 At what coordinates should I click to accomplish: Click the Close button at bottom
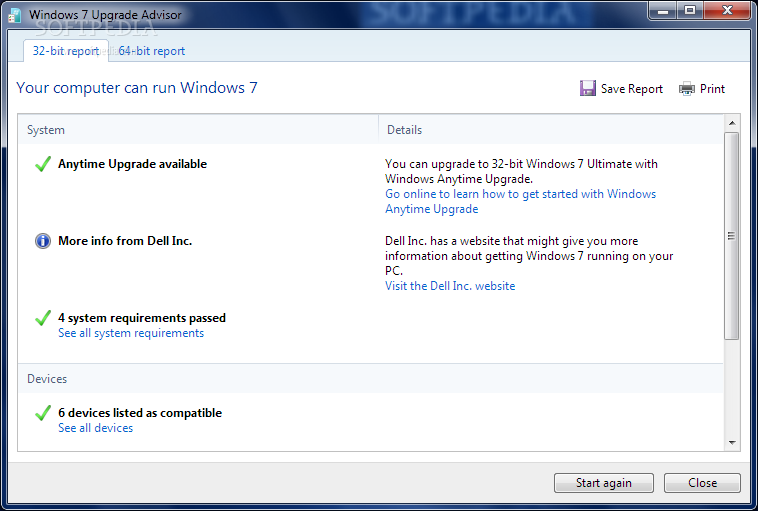[x=702, y=482]
